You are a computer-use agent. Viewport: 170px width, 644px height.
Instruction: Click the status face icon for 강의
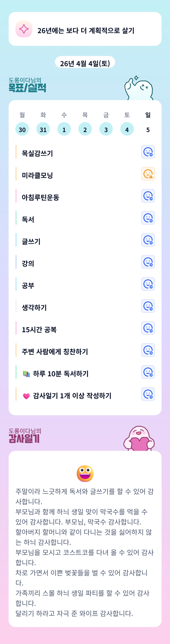(x=148, y=262)
